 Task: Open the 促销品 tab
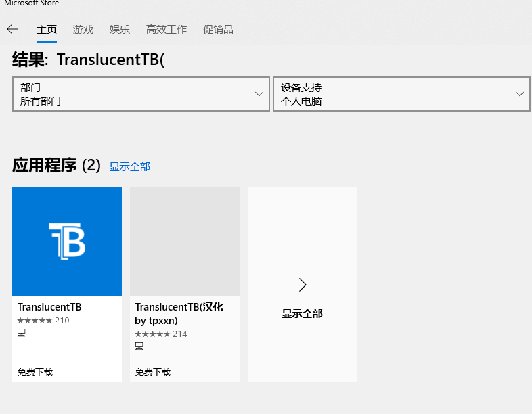tap(218, 30)
